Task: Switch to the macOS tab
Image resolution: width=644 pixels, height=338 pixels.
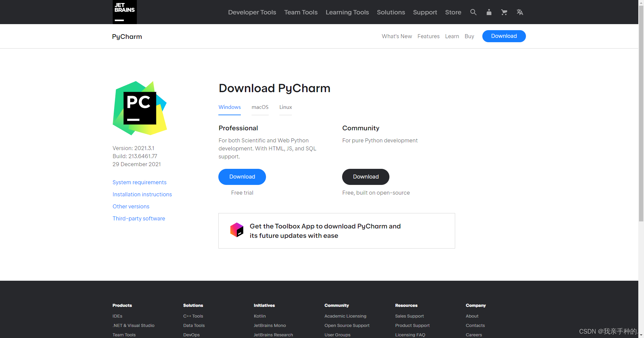Action: point(260,107)
